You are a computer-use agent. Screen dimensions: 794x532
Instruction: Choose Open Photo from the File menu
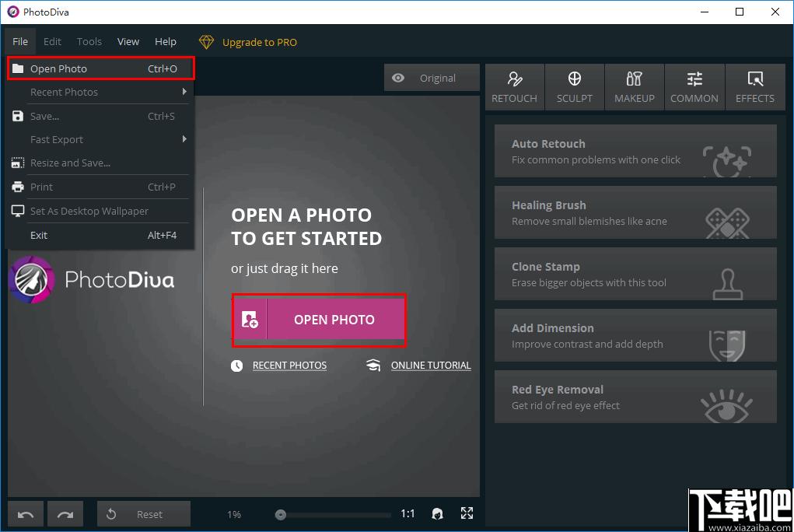100,68
